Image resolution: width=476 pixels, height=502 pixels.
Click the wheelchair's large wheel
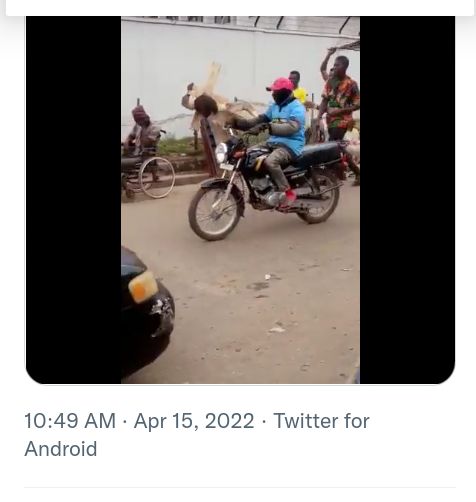click(157, 178)
